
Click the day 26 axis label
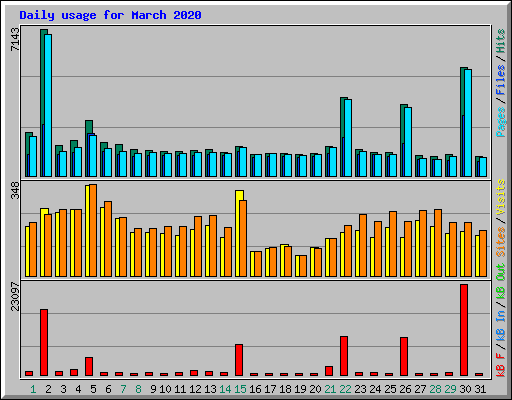[405, 389]
